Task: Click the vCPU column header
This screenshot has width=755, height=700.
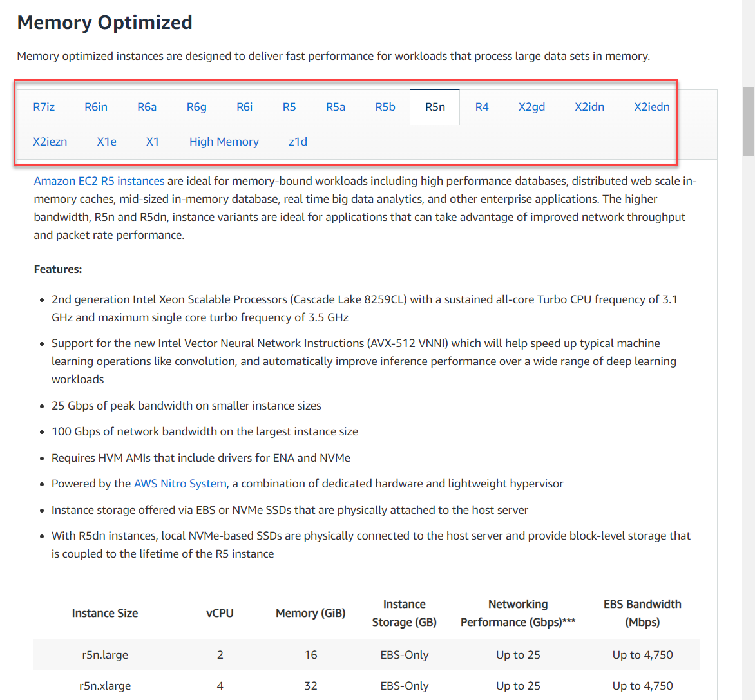Action: pos(220,613)
